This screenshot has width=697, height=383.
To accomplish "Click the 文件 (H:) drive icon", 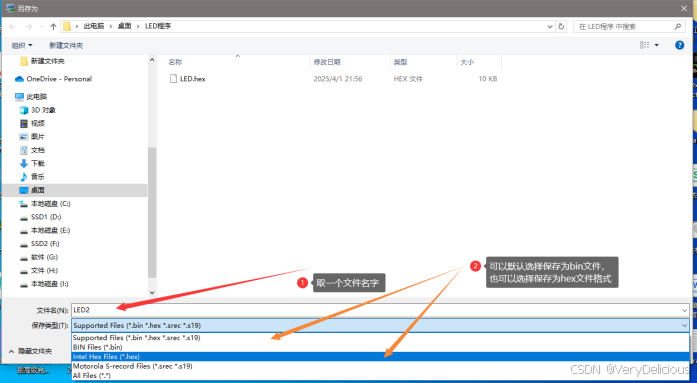I will (x=24, y=271).
